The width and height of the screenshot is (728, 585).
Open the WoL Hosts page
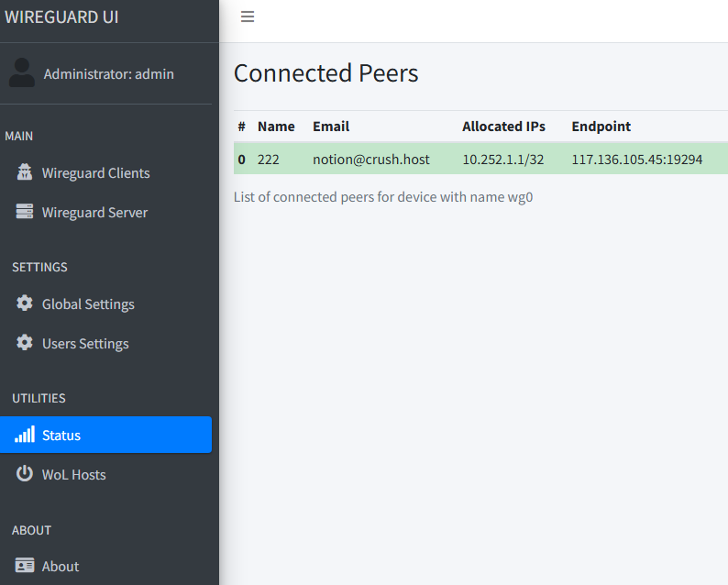[73, 475]
